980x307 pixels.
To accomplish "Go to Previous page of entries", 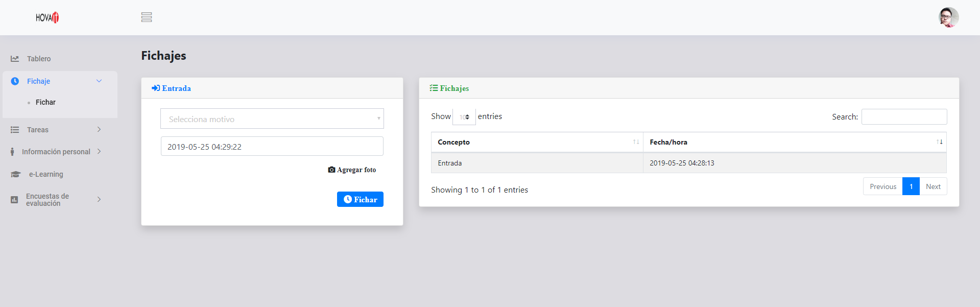I will click(883, 186).
